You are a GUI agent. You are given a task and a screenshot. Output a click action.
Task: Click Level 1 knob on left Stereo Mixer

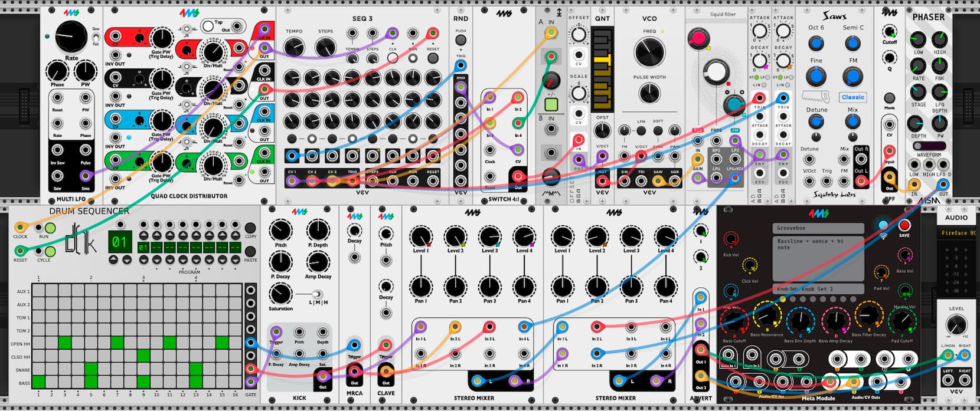click(420, 237)
